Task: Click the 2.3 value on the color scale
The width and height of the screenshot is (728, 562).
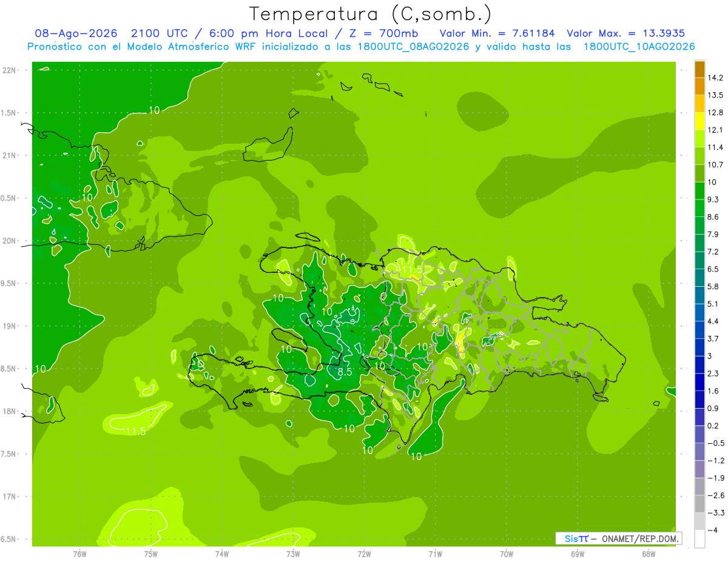Action: click(x=713, y=373)
